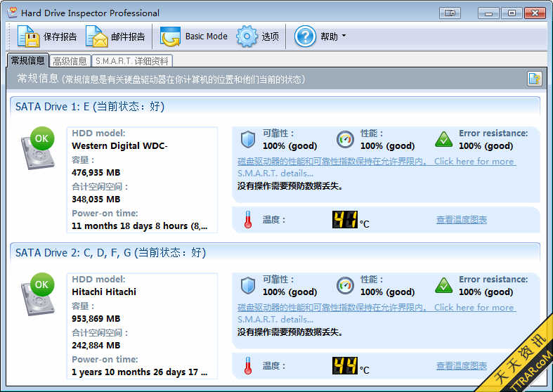
Task: Open 查看温度图表 link for Drive 1
Action: [x=462, y=220]
